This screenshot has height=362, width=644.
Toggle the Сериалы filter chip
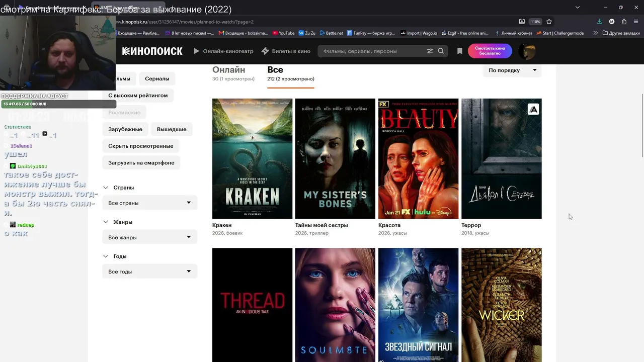pyautogui.click(x=157, y=78)
